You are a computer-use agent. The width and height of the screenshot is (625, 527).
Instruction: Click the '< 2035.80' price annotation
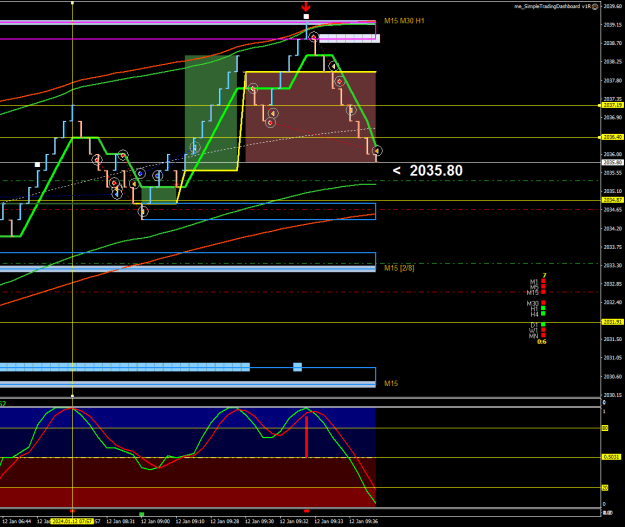[428, 171]
